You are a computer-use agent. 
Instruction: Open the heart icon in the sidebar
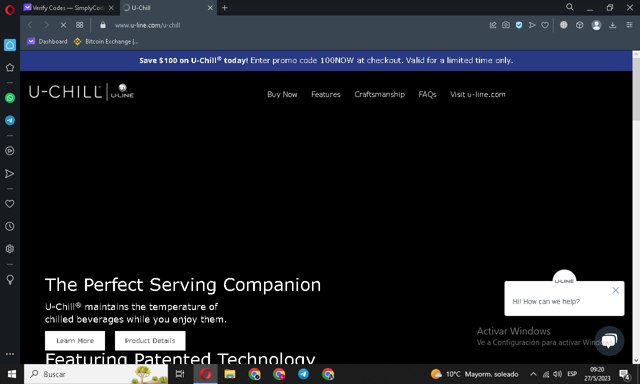[10, 204]
